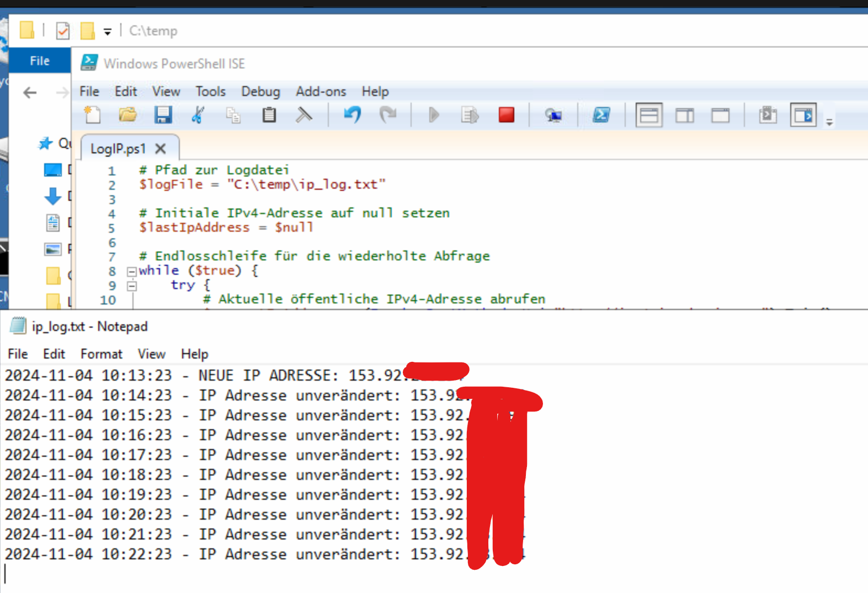
Task: Run the script with green play icon
Action: [434, 115]
